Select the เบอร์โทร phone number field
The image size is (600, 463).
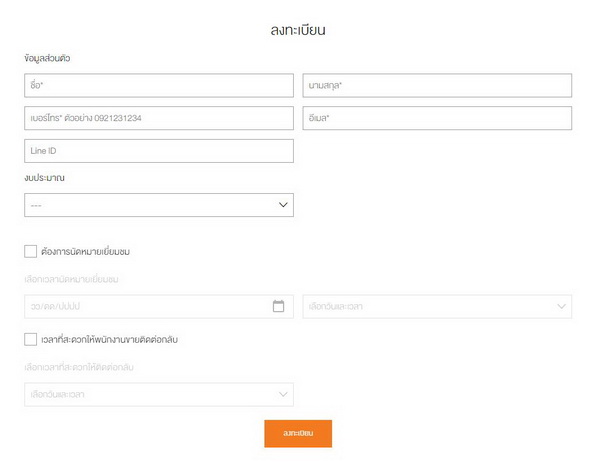[x=158, y=118]
